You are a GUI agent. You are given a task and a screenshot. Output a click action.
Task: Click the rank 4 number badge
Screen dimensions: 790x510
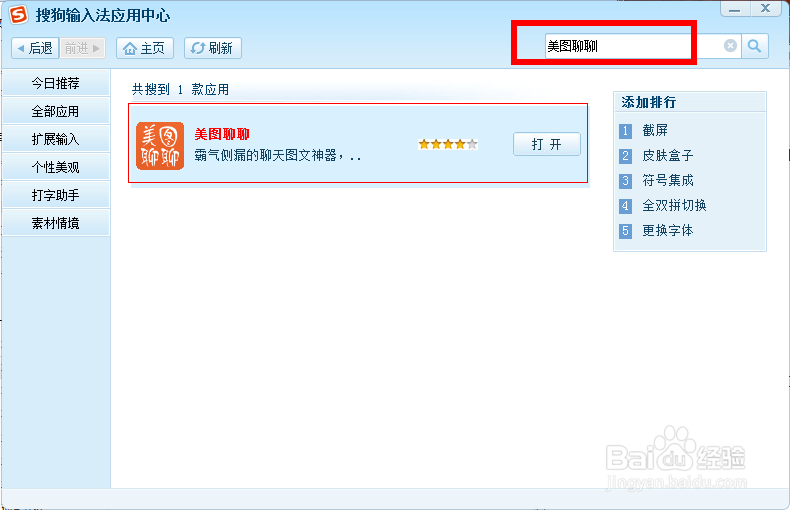(625, 206)
